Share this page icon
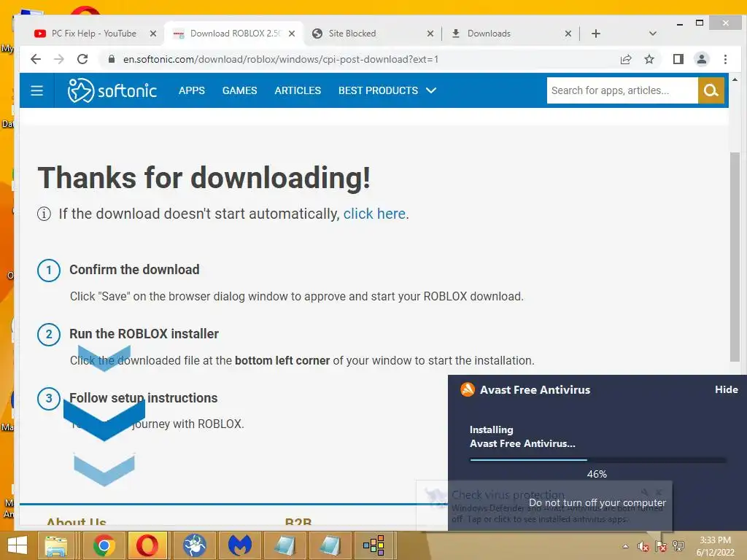 pos(625,59)
